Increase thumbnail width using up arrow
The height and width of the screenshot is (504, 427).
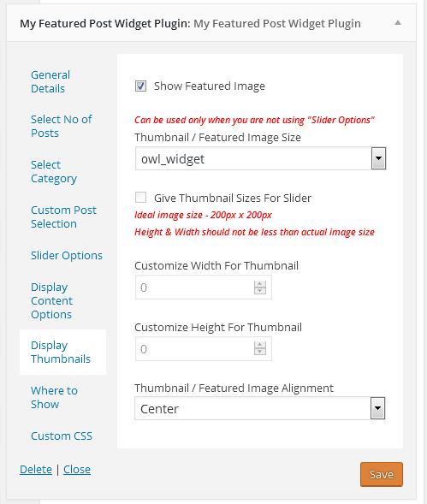point(260,284)
